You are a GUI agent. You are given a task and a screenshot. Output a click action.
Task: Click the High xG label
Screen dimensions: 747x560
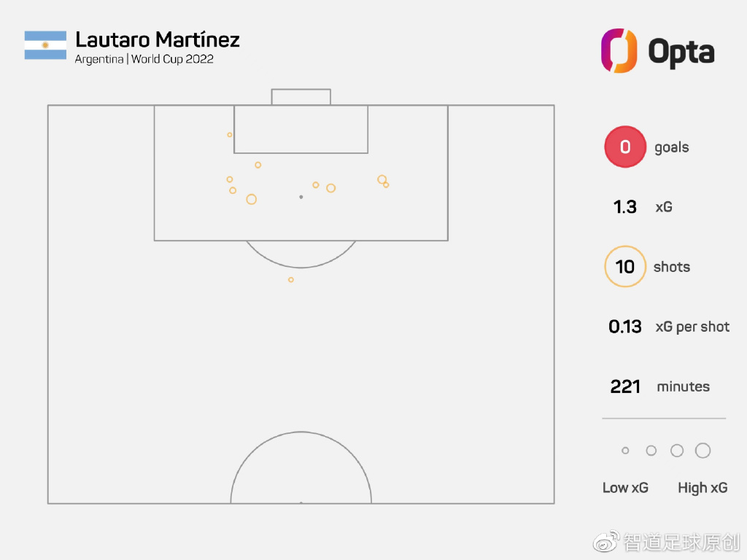coord(703,488)
